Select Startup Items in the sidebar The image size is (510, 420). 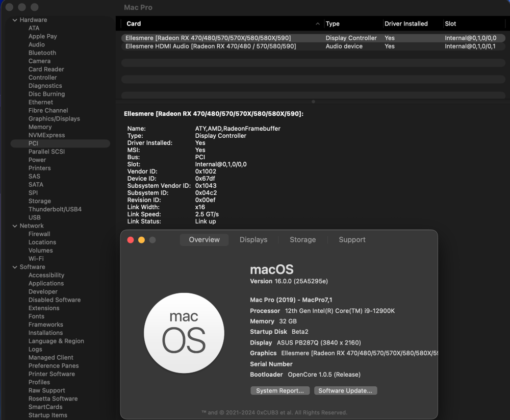pyautogui.click(x=48, y=415)
